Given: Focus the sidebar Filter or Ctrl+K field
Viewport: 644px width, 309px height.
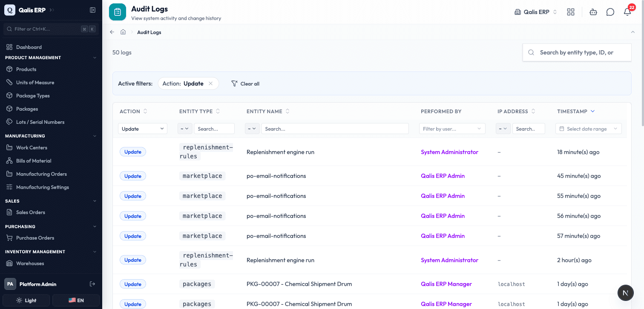Looking at the screenshot, I should click(x=51, y=29).
